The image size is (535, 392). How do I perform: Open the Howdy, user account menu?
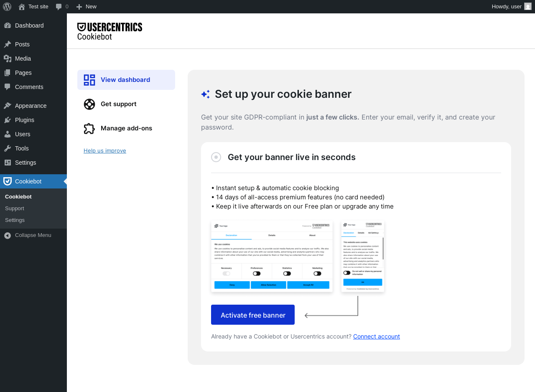511,7
